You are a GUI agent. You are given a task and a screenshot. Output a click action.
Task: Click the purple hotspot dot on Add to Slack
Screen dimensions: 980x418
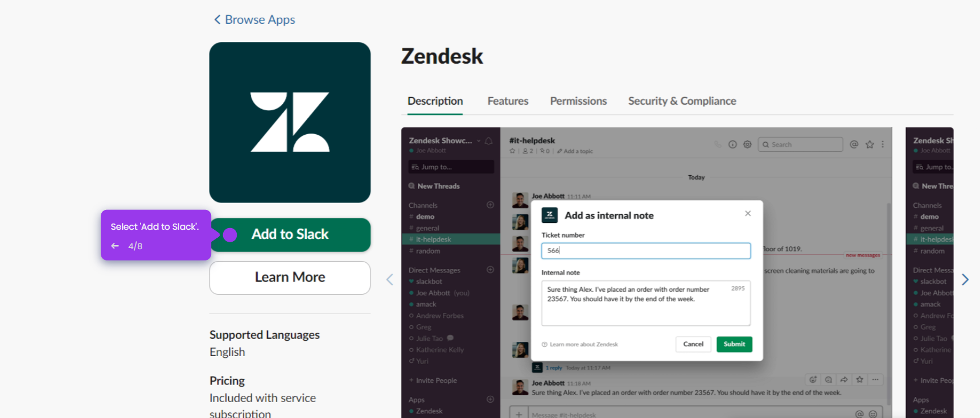click(230, 235)
